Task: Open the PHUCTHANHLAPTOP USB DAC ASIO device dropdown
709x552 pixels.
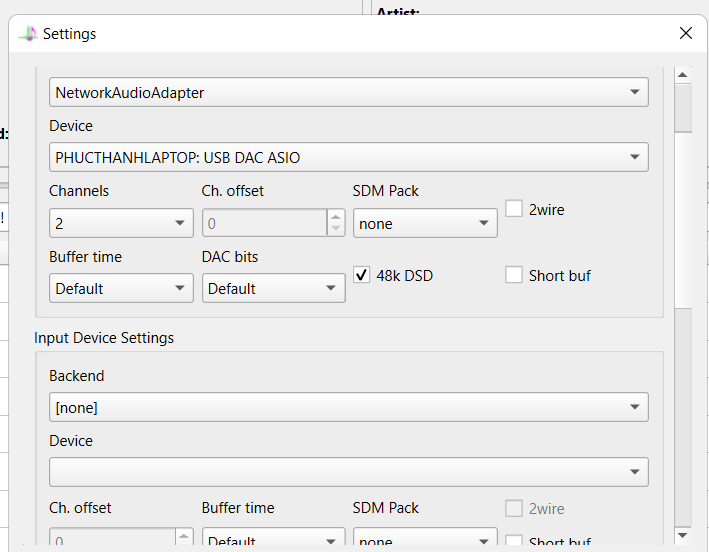Action: 349,157
